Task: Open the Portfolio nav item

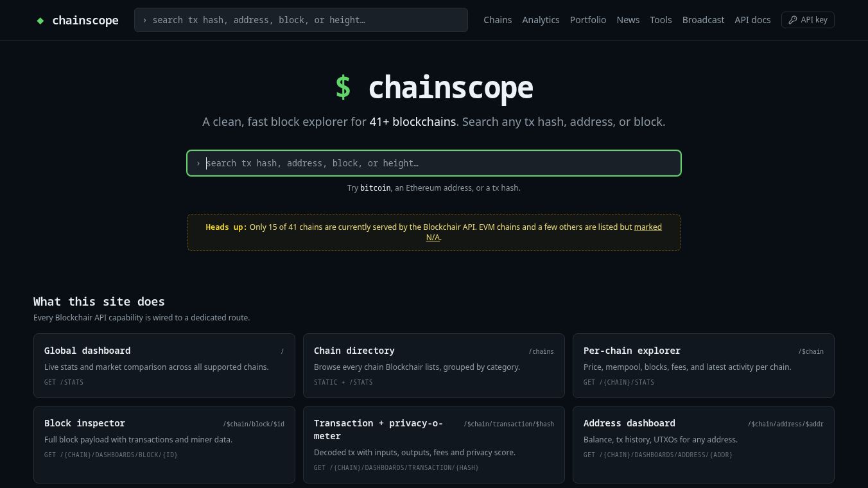Action: pyautogui.click(x=588, y=20)
